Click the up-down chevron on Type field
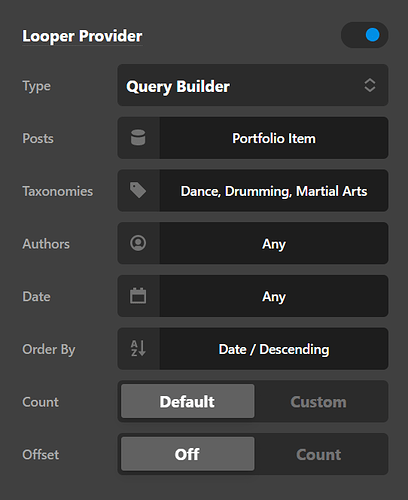 370,85
